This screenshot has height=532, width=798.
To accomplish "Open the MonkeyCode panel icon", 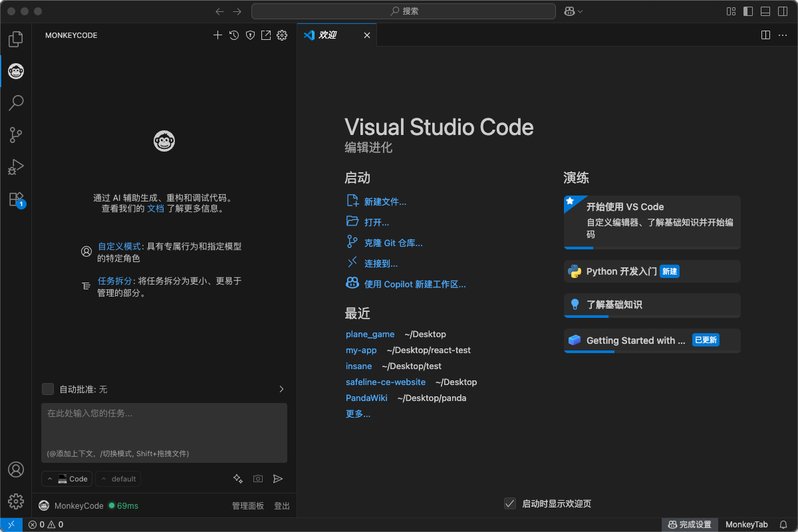I will tap(16, 71).
